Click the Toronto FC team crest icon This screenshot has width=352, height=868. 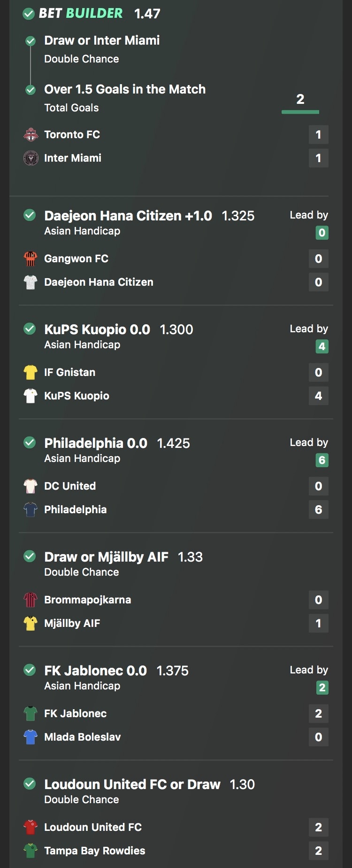coord(31,135)
